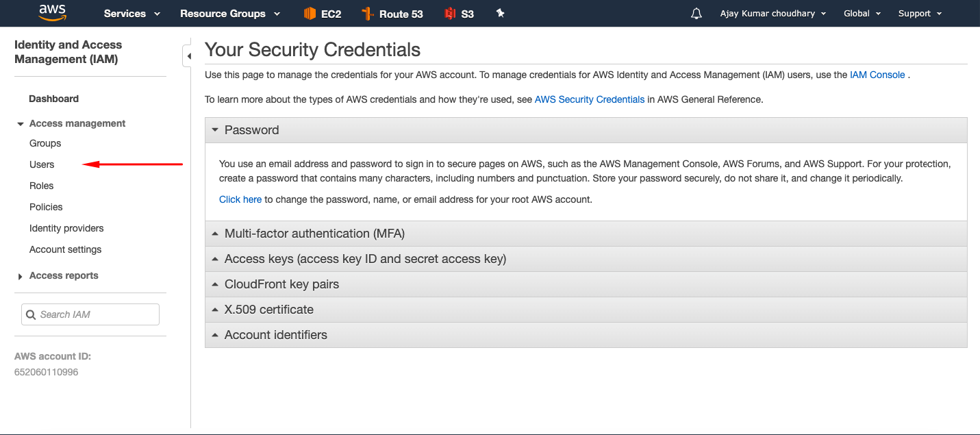This screenshot has width=980, height=435.
Task: Open the Support dropdown menu
Action: coord(920,14)
